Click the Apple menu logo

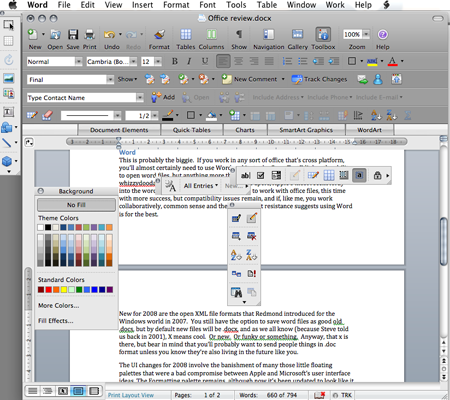12,5
